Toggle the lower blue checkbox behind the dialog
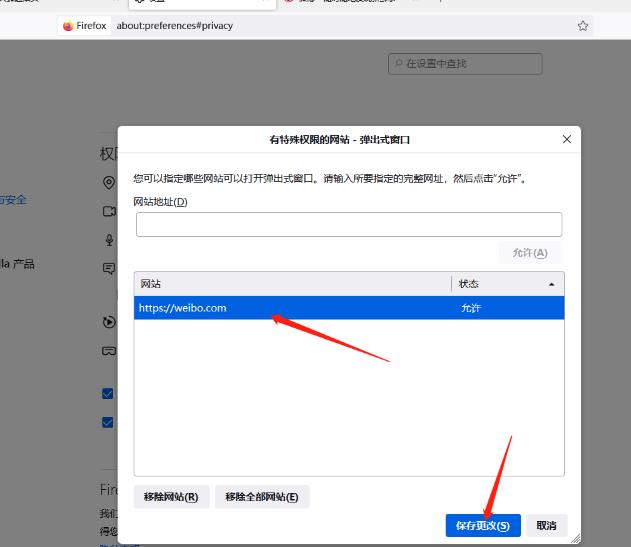Image resolution: width=631 pixels, height=547 pixels. click(107, 422)
